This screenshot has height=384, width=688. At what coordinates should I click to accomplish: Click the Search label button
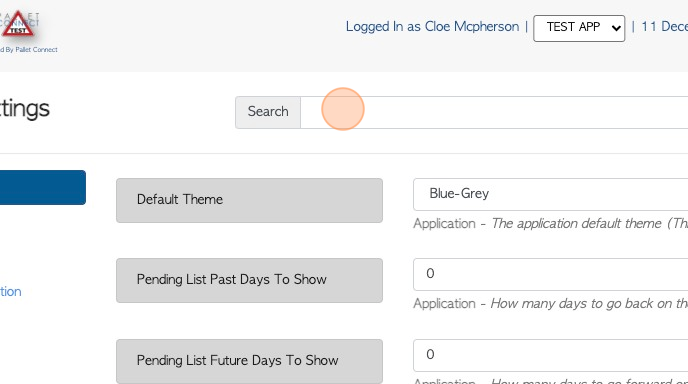268,112
